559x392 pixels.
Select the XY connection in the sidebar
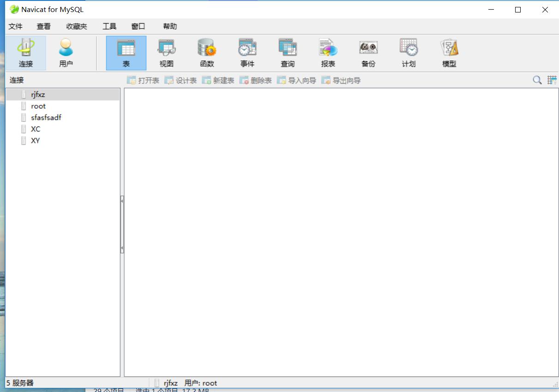[35, 141]
